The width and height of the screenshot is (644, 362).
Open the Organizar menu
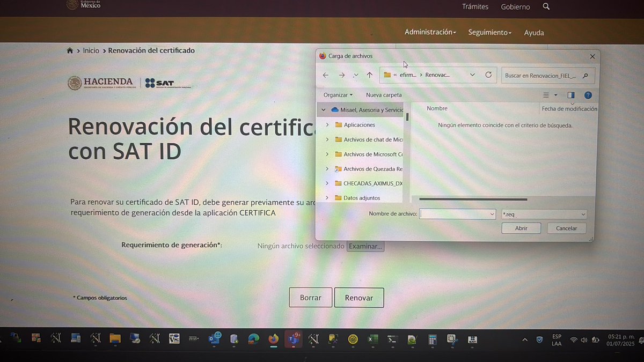coord(338,95)
